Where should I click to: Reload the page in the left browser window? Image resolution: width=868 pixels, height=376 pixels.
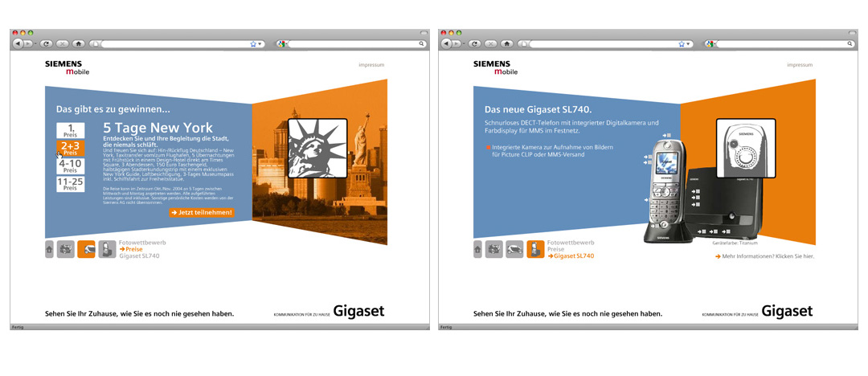pos(47,43)
